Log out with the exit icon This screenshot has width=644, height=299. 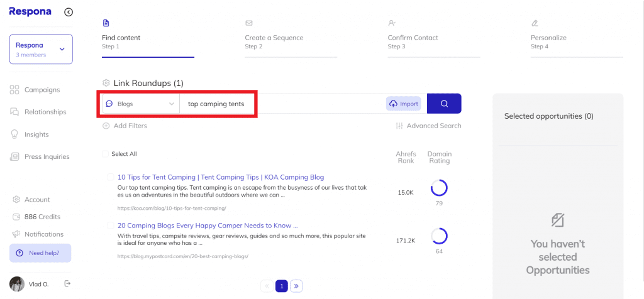(x=68, y=283)
